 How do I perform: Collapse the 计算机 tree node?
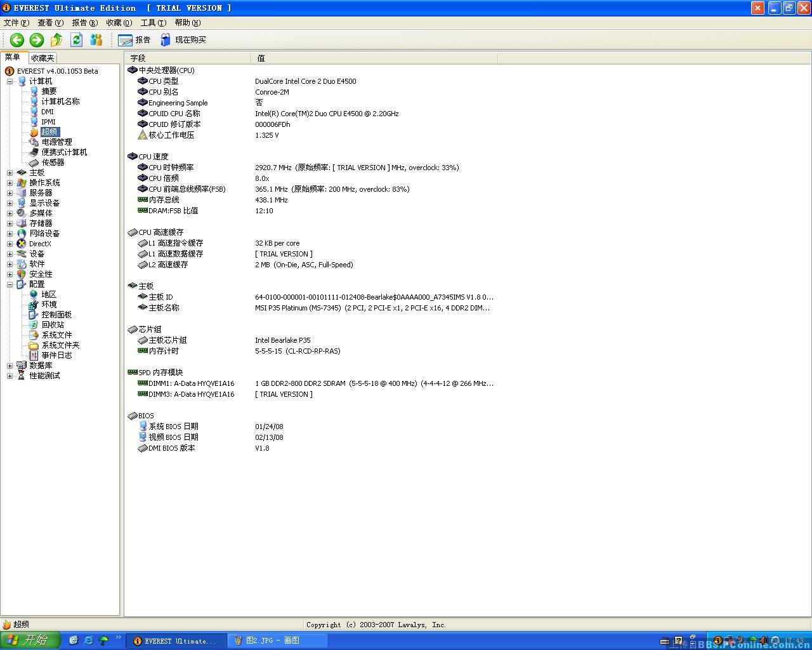(10, 81)
